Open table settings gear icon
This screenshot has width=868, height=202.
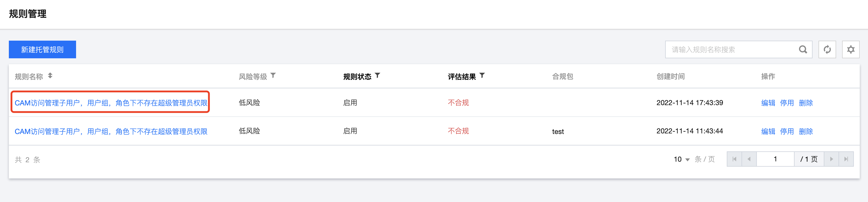851,50
